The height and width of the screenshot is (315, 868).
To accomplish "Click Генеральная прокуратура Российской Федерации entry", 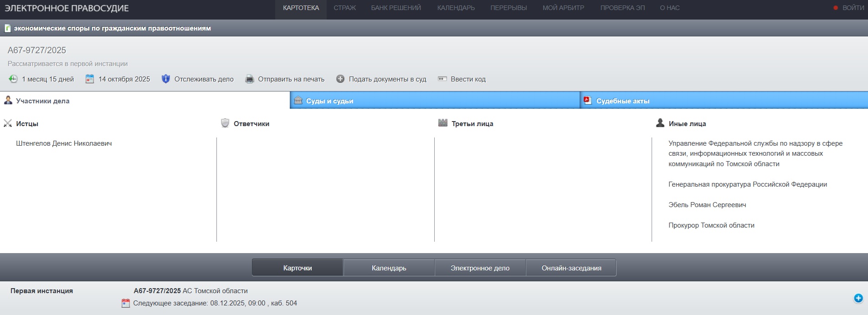I will click(x=747, y=184).
